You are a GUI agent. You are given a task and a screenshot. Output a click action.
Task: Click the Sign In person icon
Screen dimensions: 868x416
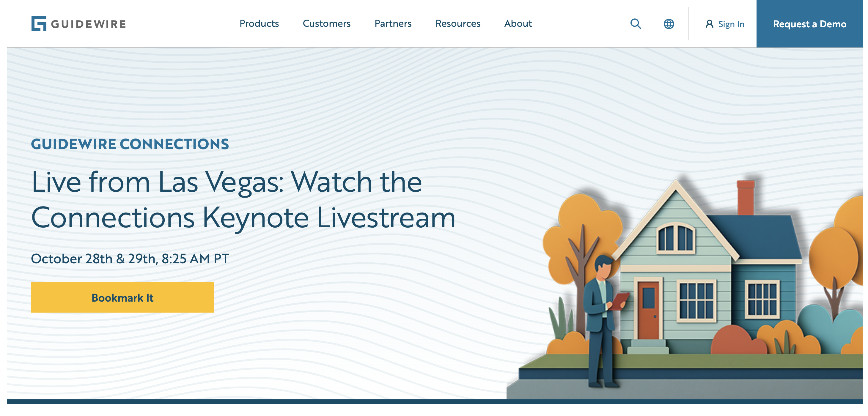pos(710,23)
